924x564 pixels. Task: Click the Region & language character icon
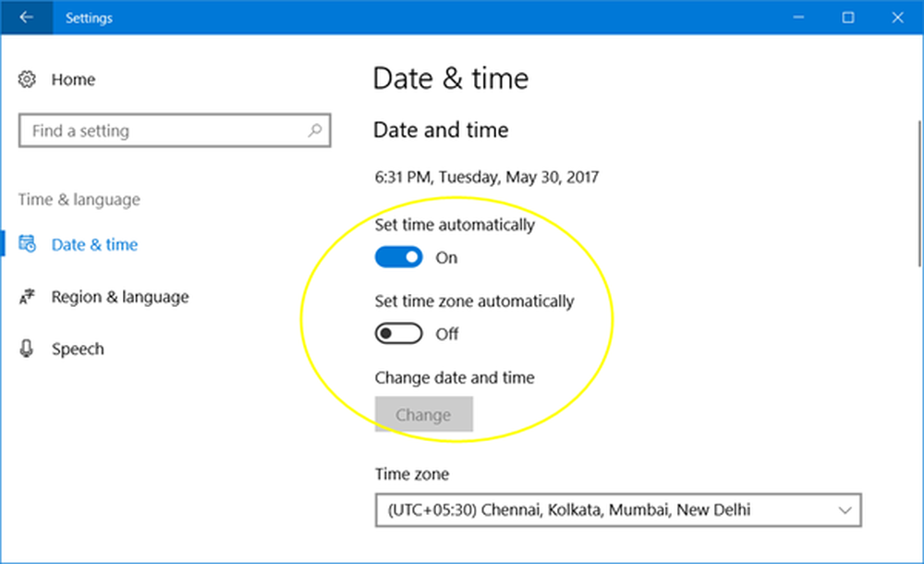pos(26,297)
